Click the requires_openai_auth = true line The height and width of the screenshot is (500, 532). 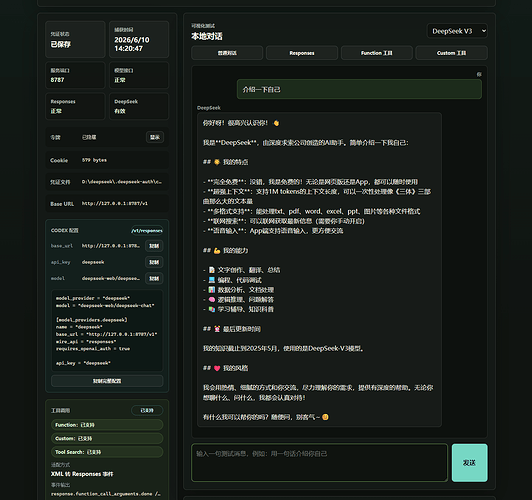pos(93,349)
